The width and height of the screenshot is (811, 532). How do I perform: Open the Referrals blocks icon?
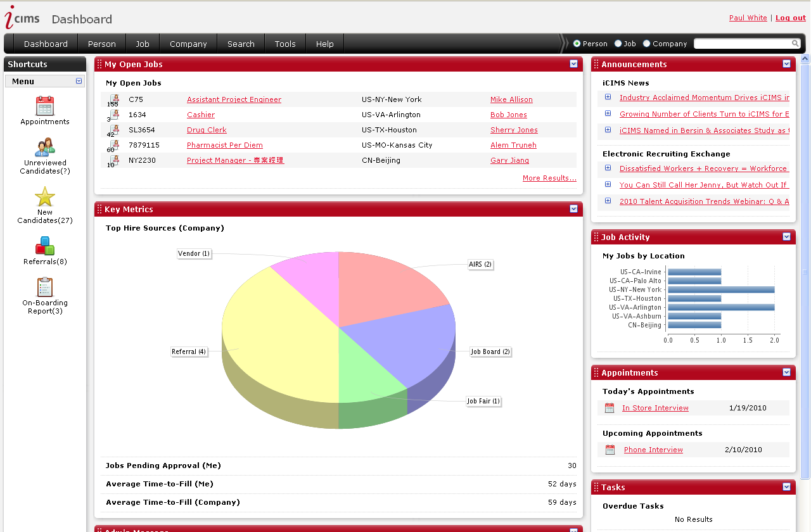(45, 246)
